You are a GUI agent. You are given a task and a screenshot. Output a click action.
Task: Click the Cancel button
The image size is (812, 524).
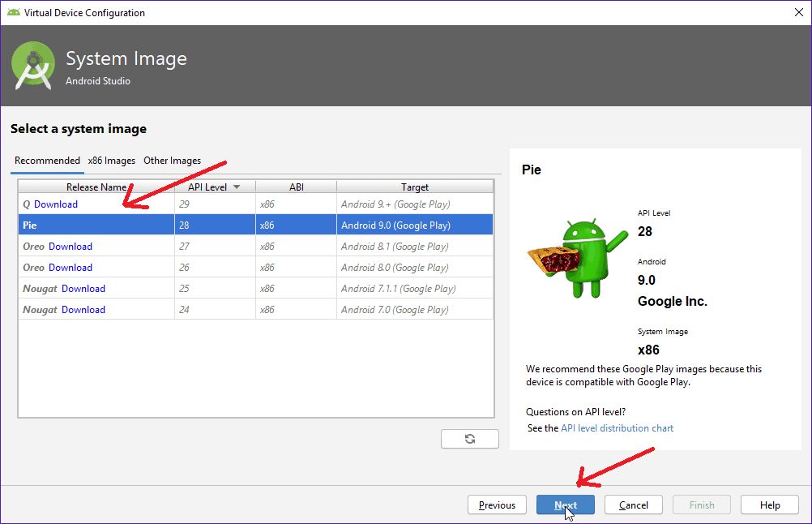[633, 505]
